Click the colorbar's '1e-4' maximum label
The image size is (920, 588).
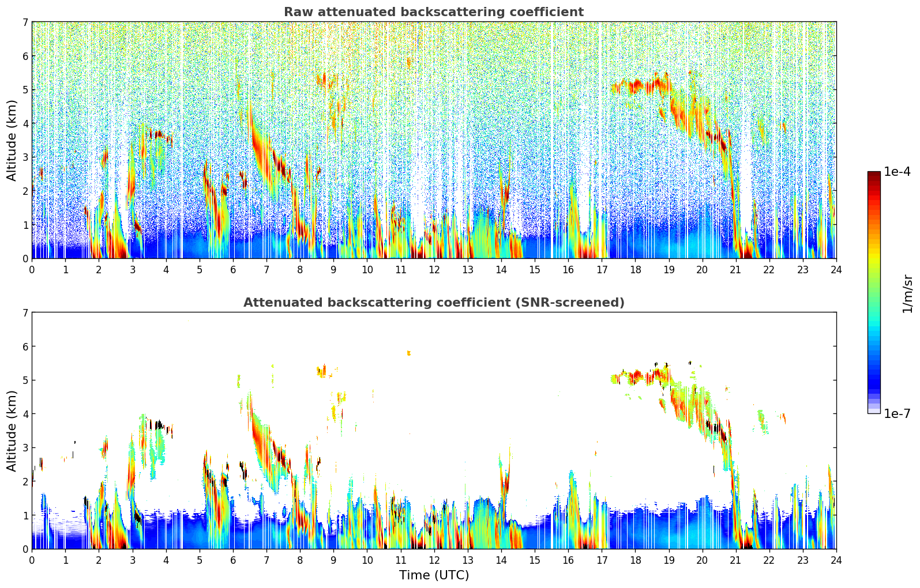coord(897,172)
